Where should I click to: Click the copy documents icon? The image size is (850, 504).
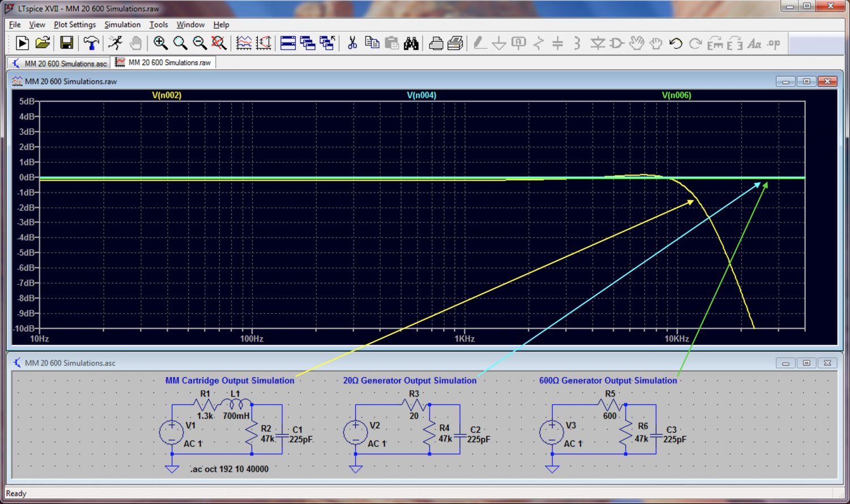pos(372,43)
